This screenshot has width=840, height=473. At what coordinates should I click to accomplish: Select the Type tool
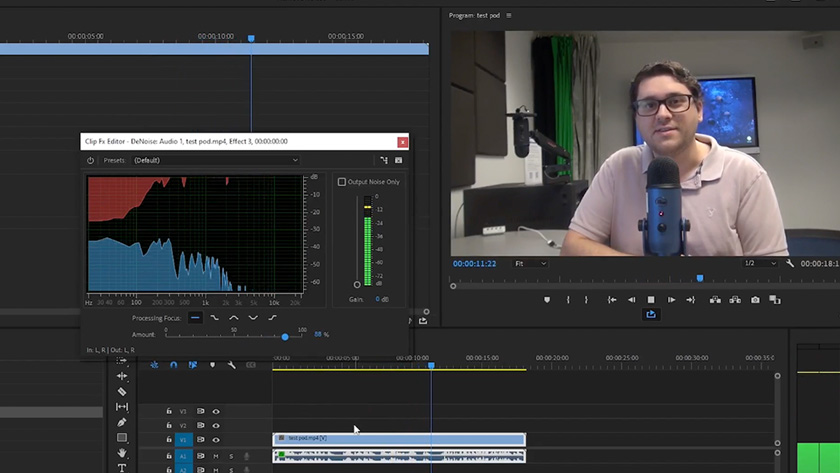(x=122, y=468)
